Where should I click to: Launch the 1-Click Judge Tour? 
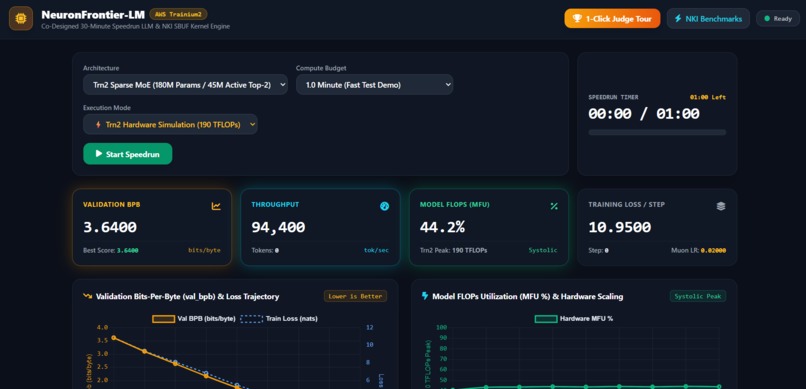click(x=612, y=18)
